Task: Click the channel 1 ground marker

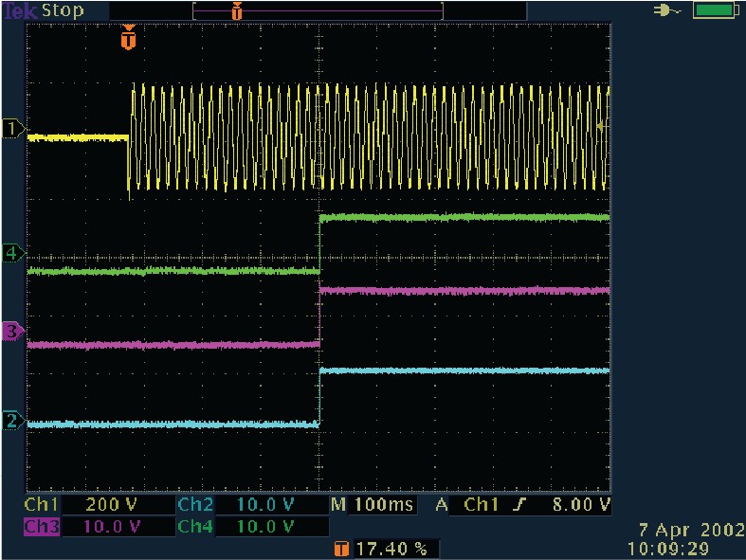Action: (13, 129)
